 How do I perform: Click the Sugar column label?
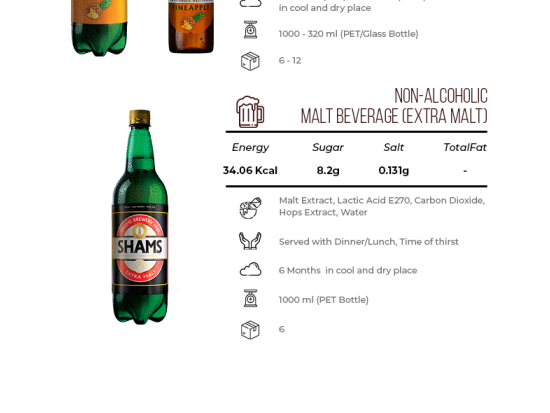tap(328, 147)
